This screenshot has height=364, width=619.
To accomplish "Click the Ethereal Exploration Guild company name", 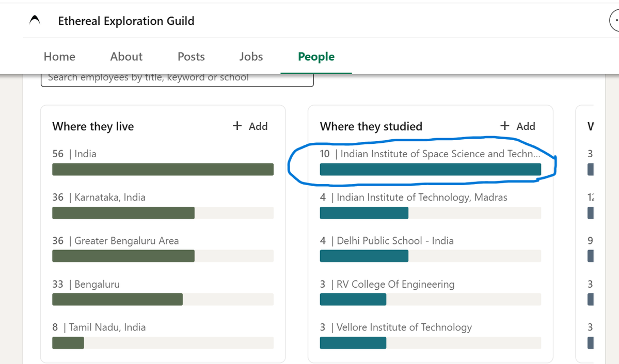I will (x=126, y=21).
